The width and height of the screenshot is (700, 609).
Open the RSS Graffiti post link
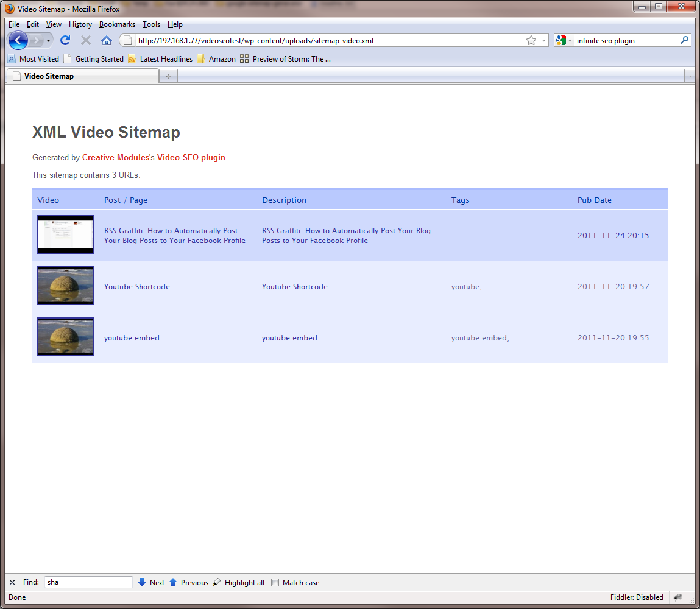[175, 236]
